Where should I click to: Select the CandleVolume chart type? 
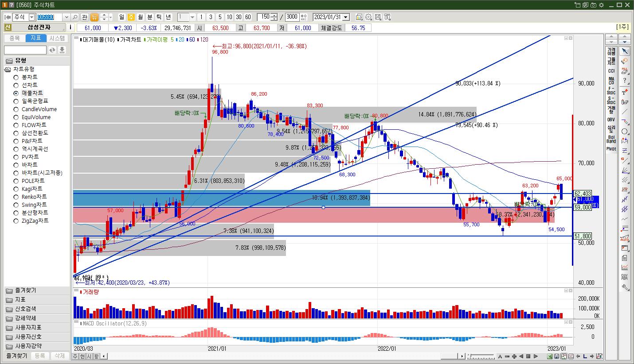(x=35, y=109)
